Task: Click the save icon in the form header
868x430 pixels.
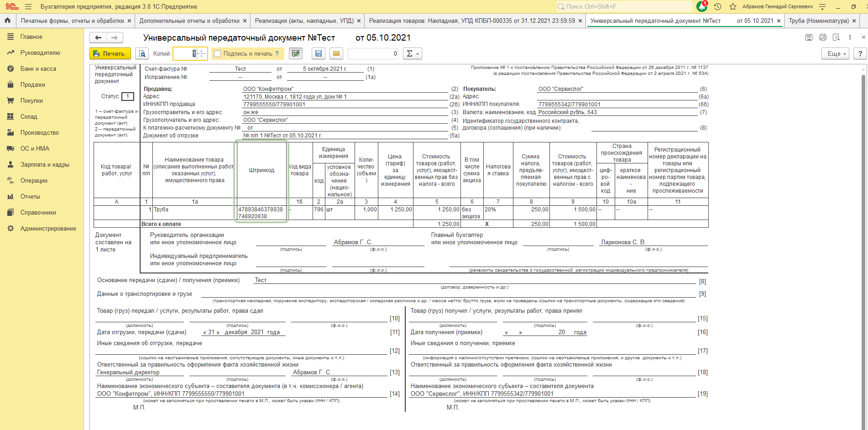Action: pyautogui.click(x=809, y=37)
